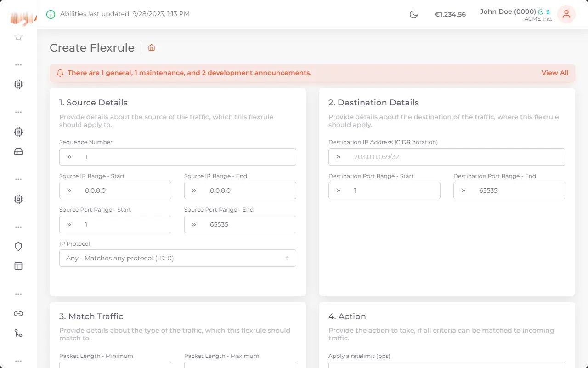Toggle dark mode with the moon icon
Viewport: 588px width, 368px height.
pos(413,14)
